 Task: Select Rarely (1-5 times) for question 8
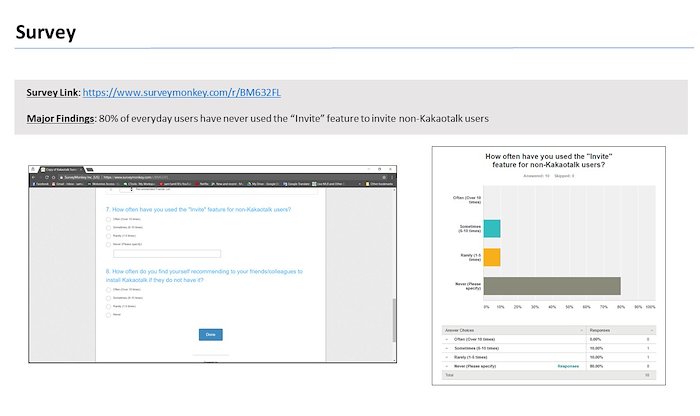[108, 307]
